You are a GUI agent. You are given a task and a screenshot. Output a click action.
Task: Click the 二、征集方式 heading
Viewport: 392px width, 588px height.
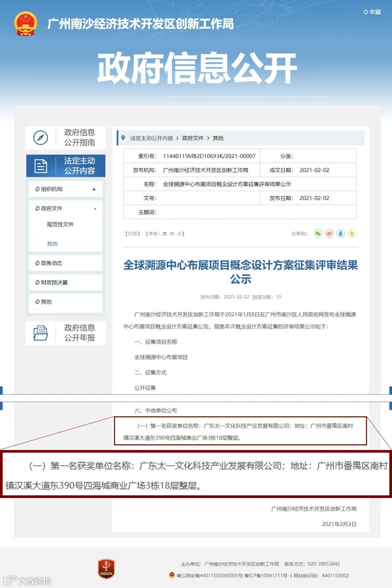[x=150, y=372]
